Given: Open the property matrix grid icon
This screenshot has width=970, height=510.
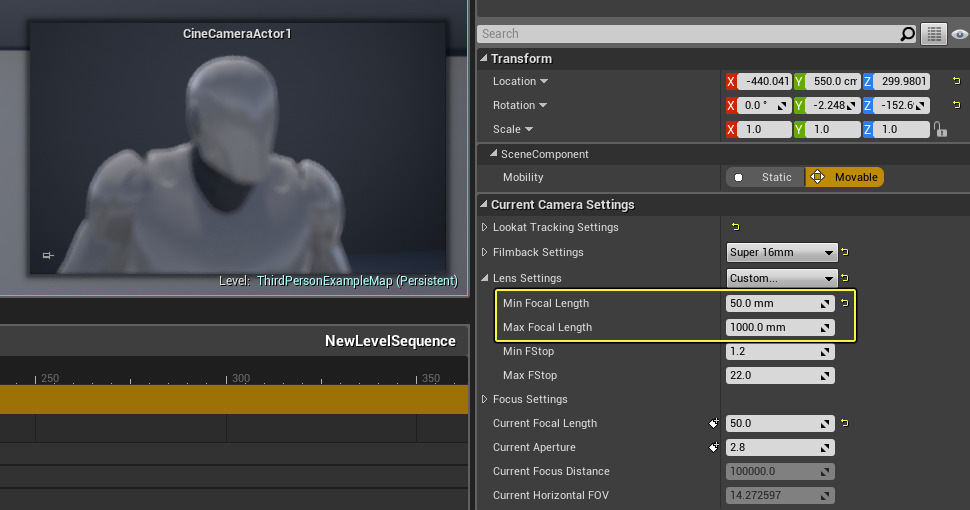Looking at the screenshot, I should coord(933,34).
